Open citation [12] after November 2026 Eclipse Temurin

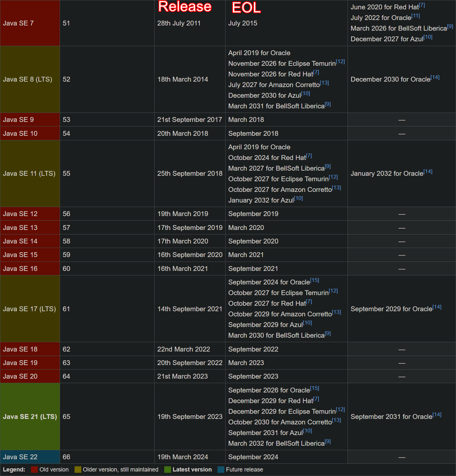[340, 62]
